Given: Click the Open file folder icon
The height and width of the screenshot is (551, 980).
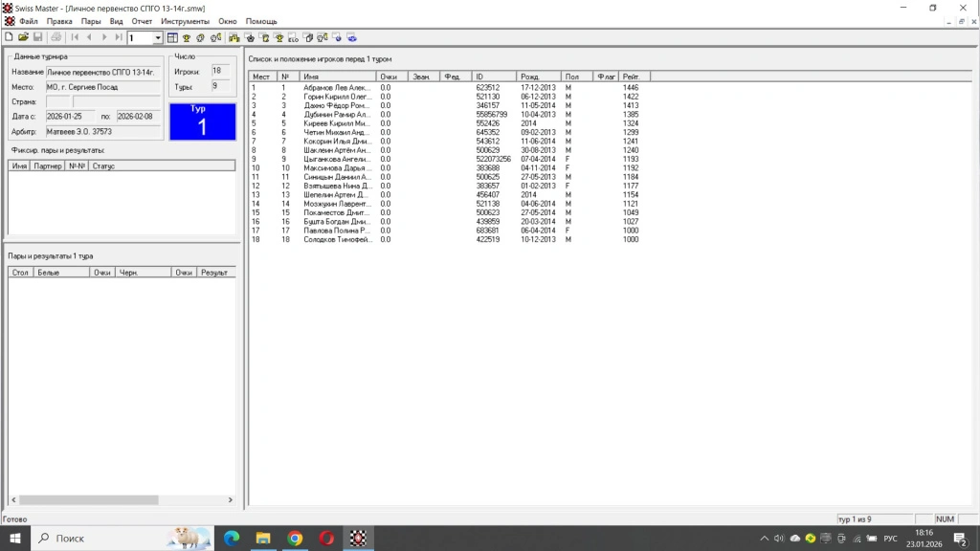Looking at the screenshot, I should point(23,37).
